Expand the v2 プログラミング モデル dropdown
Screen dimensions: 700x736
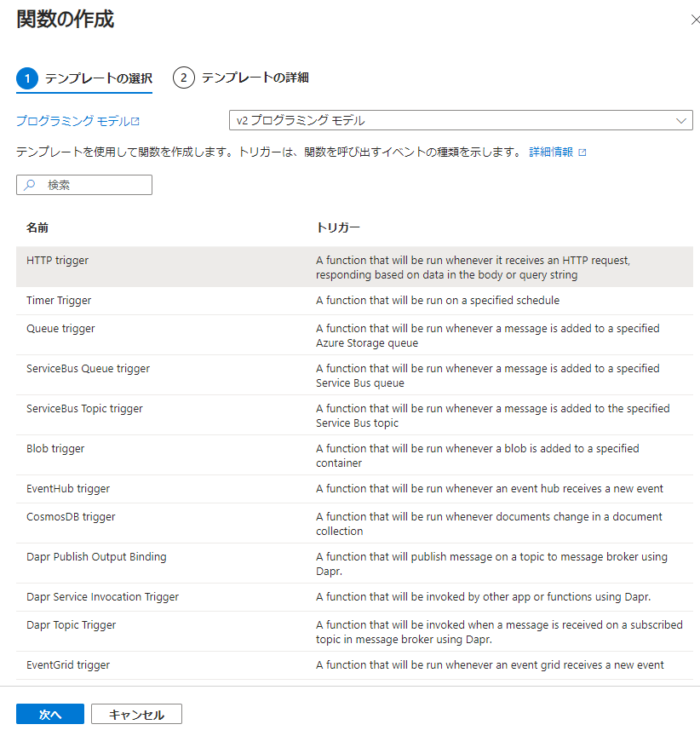point(461,120)
